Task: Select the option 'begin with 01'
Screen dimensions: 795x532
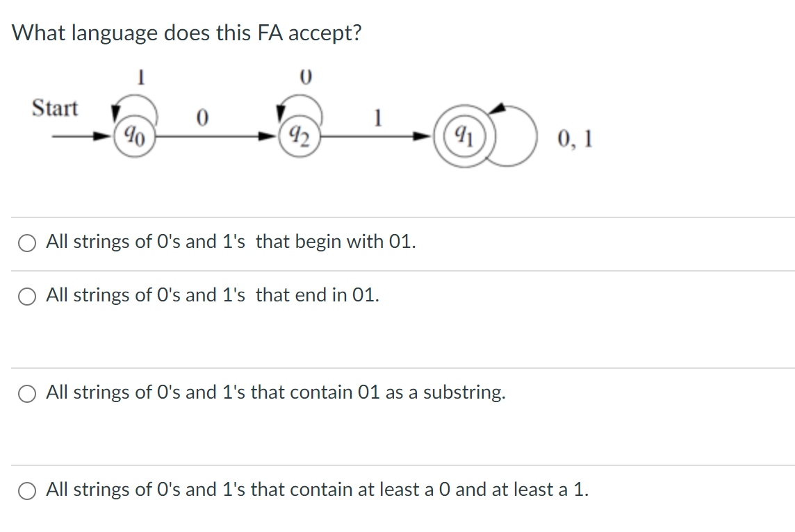Action: (x=28, y=243)
